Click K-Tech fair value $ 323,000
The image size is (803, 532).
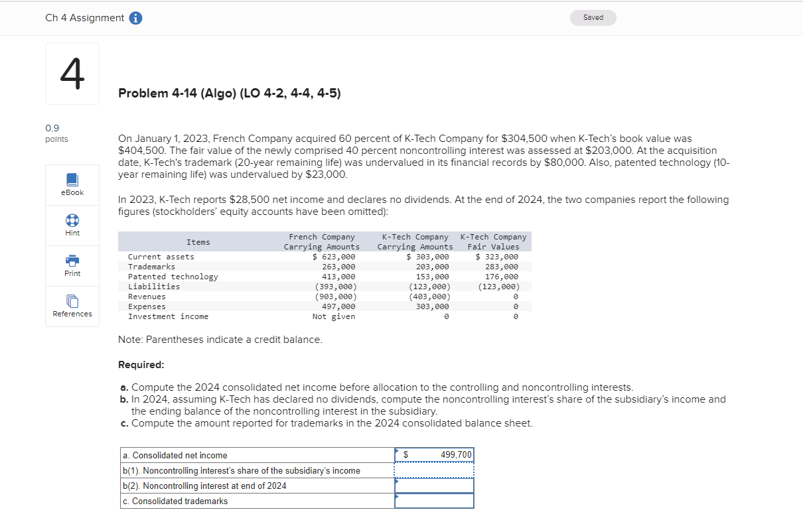(497, 257)
